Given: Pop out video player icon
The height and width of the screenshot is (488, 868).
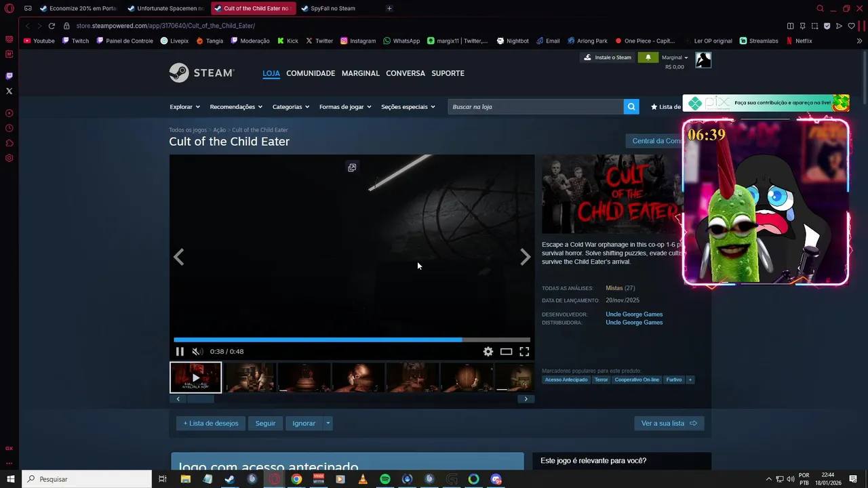Looking at the screenshot, I should (x=352, y=167).
